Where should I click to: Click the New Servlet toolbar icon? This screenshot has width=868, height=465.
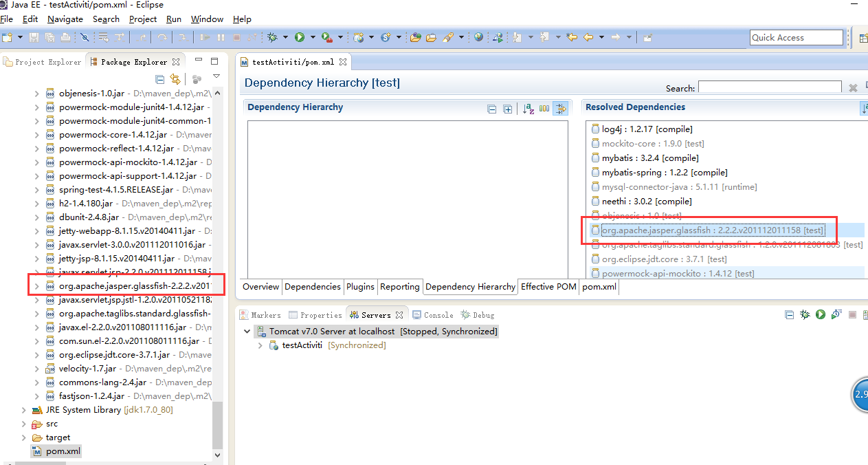(386, 37)
